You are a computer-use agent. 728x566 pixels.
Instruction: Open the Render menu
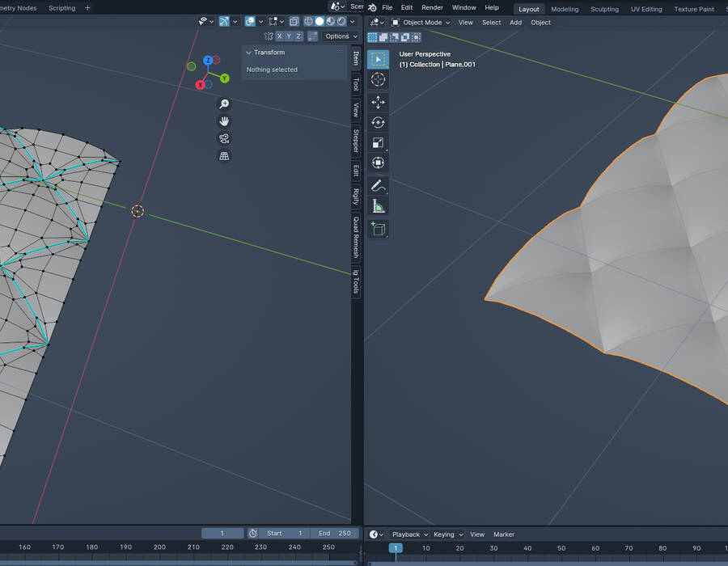[432, 7]
